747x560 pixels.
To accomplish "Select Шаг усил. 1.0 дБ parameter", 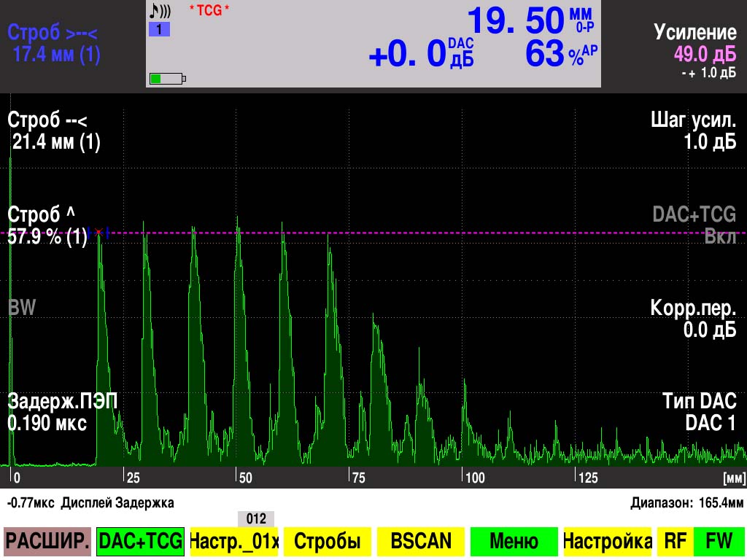I will (x=693, y=131).
